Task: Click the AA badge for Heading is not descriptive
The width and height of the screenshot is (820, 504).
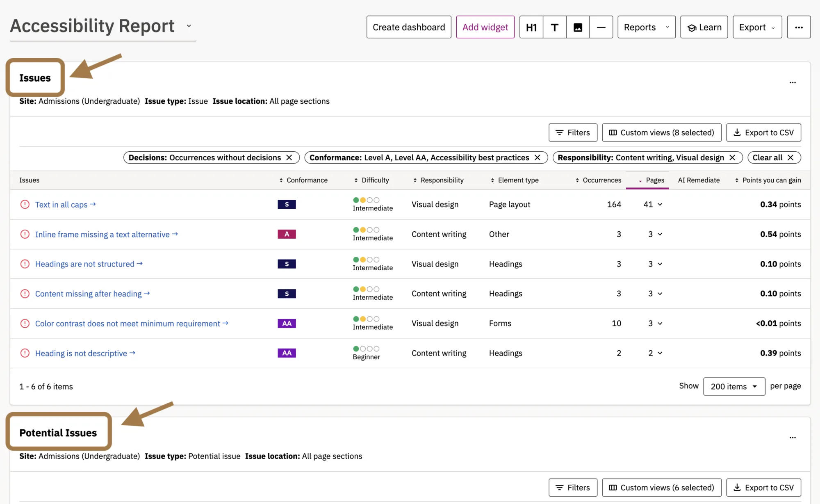Action: (287, 353)
